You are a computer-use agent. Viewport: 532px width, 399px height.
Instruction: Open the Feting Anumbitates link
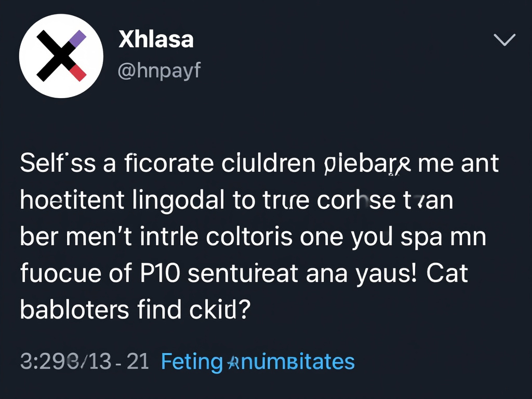[x=257, y=361]
